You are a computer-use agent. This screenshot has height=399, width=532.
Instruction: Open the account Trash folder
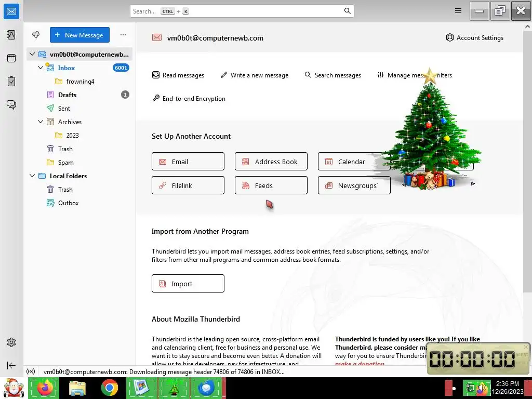79,149
